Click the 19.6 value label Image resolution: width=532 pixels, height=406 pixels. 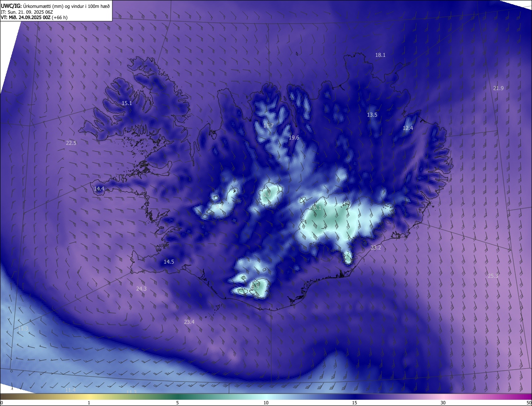pyautogui.click(x=294, y=137)
